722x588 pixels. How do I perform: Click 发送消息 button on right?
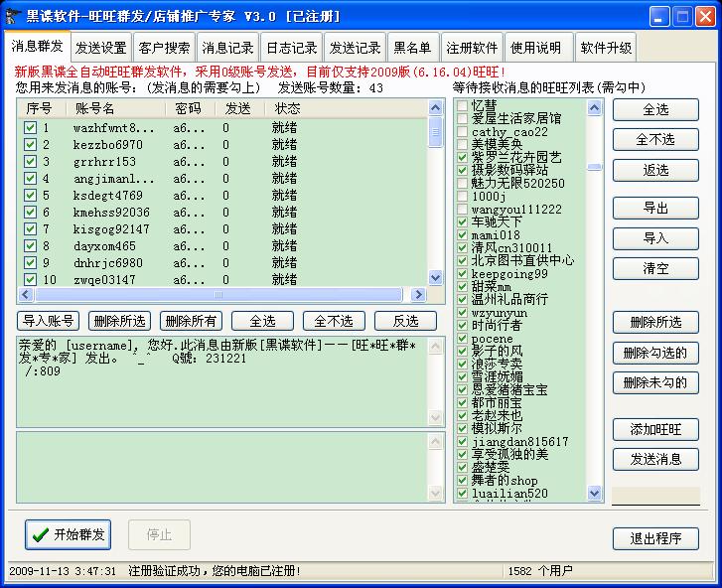coord(655,459)
